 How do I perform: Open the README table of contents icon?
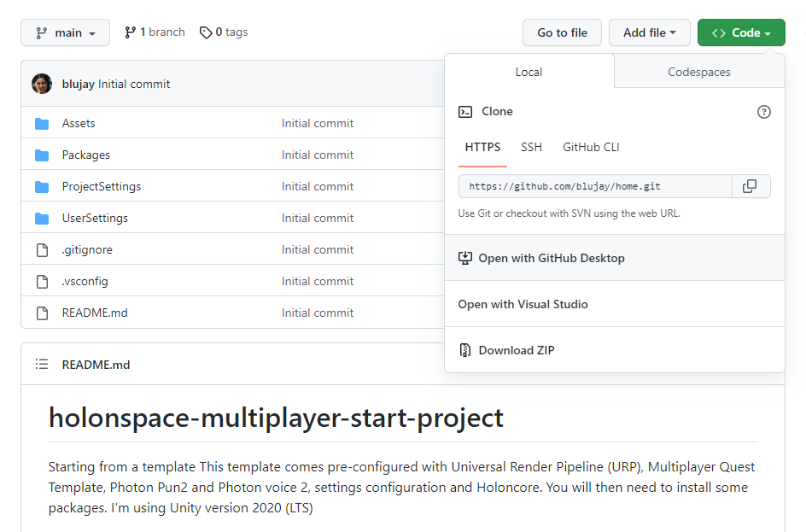(x=42, y=365)
